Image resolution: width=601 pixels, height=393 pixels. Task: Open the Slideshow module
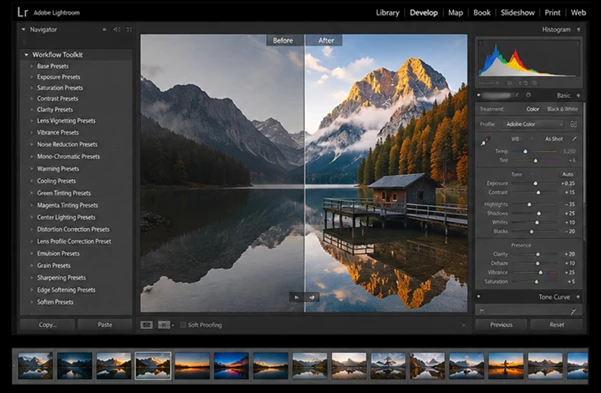point(517,13)
